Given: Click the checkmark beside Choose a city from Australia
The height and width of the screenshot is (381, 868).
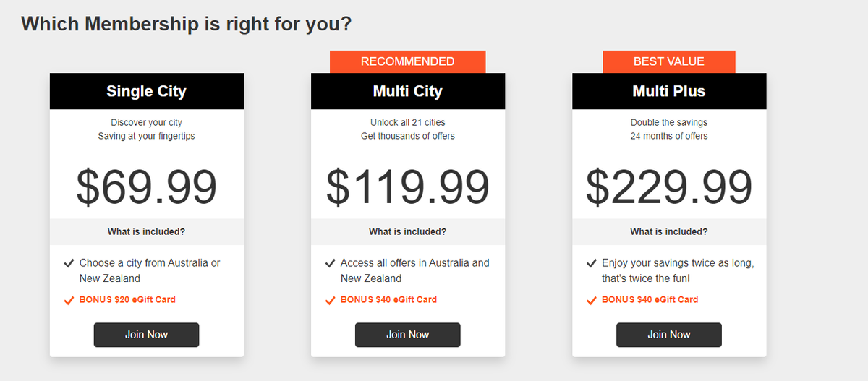Looking at the screenshot, I should [x=69, y=263].
